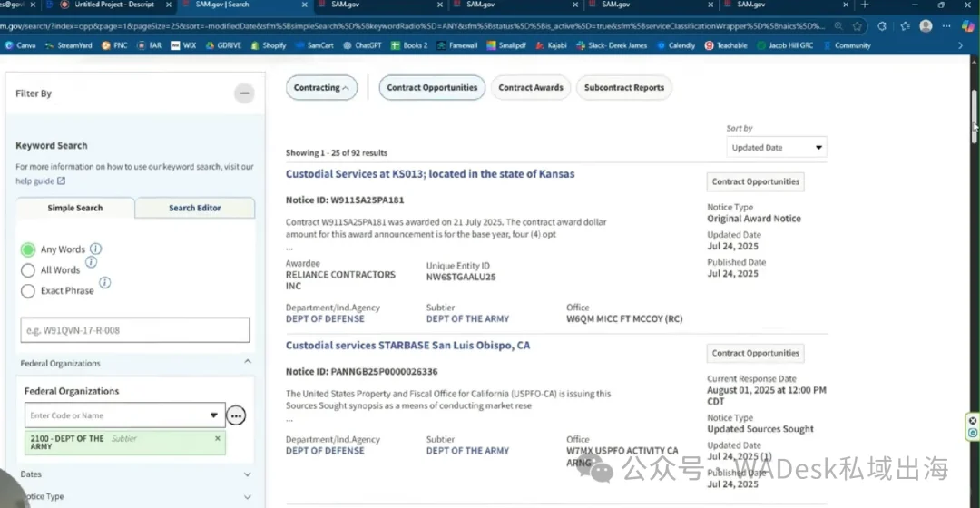
Task: Open the GDRIVE bookmark
Action: point(223,45)
